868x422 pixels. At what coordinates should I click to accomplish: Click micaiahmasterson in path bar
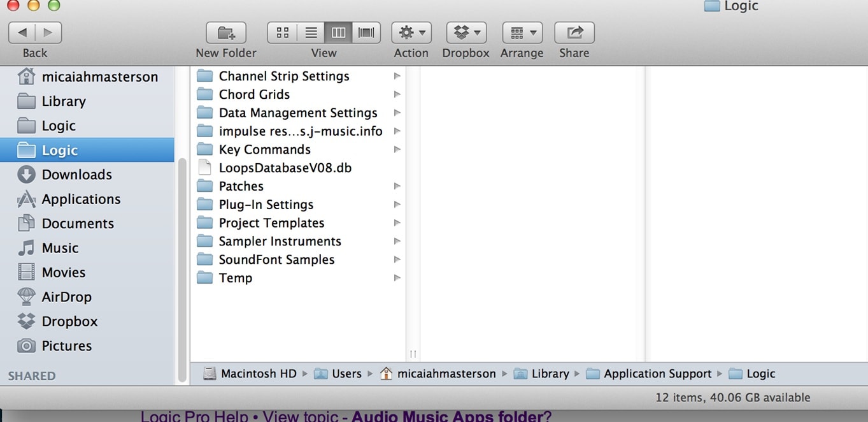point(438,374)
